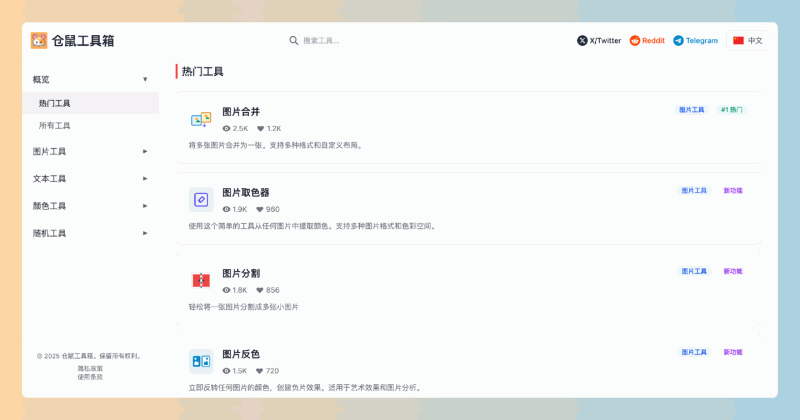Click the 图片工具 sidebar label
The image size is (800, 420).
pyautogui.click(x=49, y=151)
